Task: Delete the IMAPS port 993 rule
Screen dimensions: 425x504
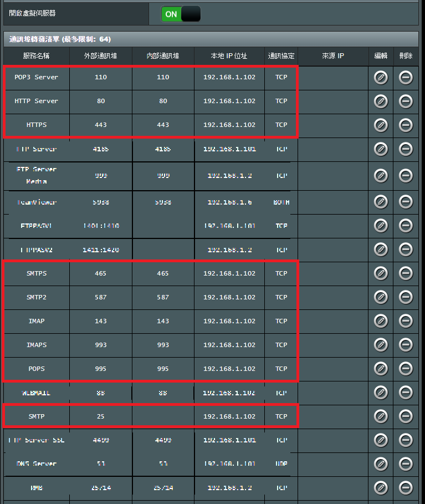Action: [x=406, y=345]
